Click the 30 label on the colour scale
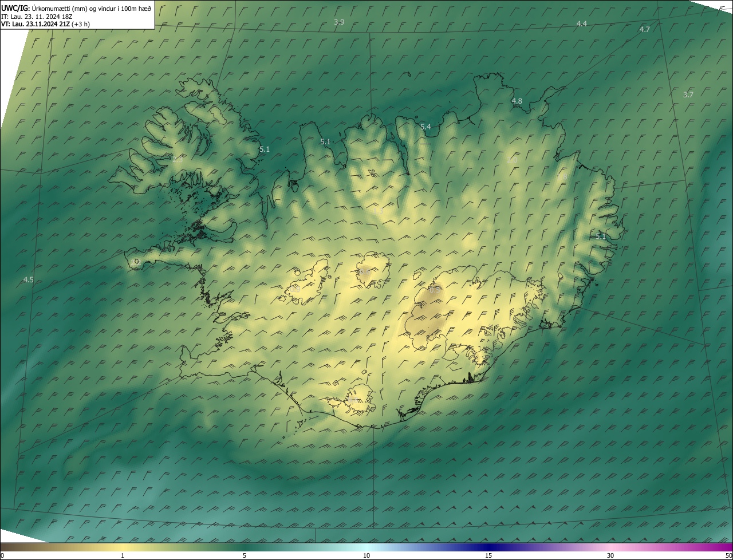 tap(610, 555)
